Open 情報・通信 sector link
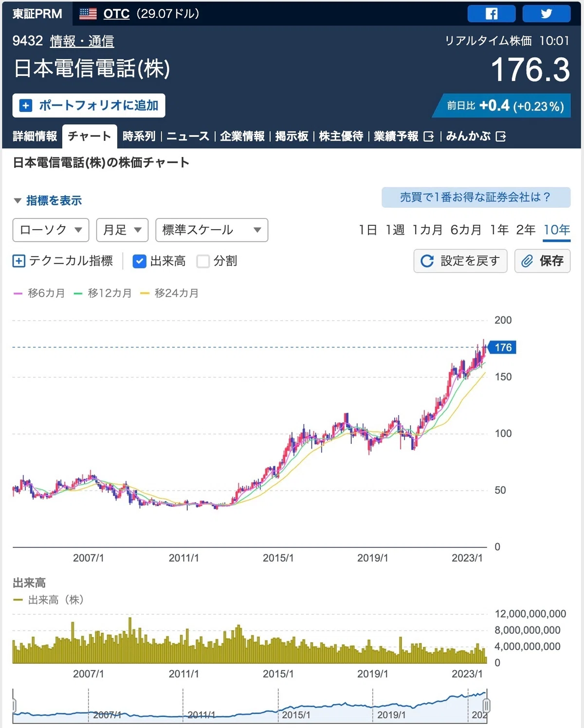This screenshot has height=728, width=584. click(x=82, y=41)
